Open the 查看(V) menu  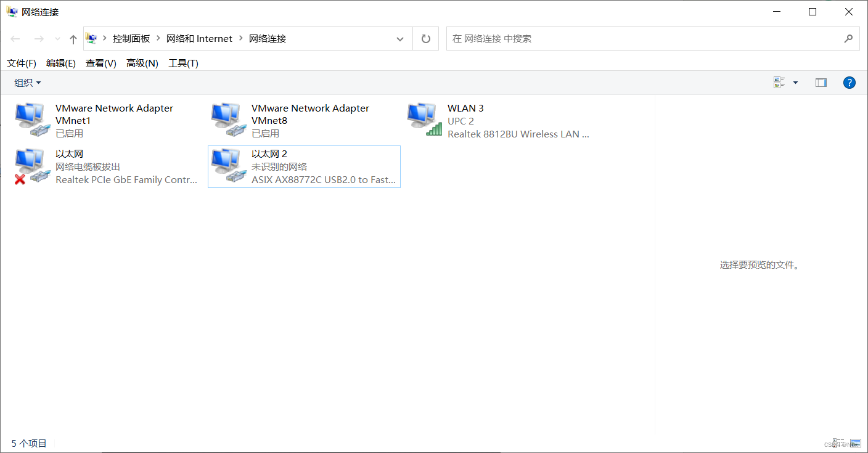pyautogui.click(x=101, y=63)
